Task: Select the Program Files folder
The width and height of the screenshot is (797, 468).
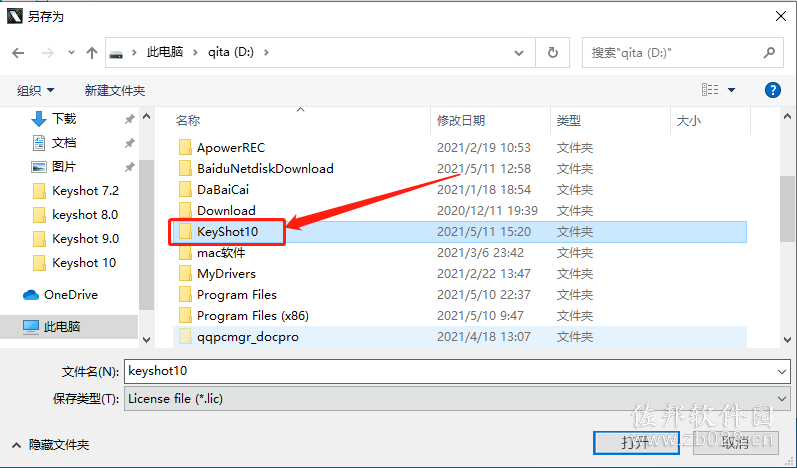Action: tap(237, 295)
